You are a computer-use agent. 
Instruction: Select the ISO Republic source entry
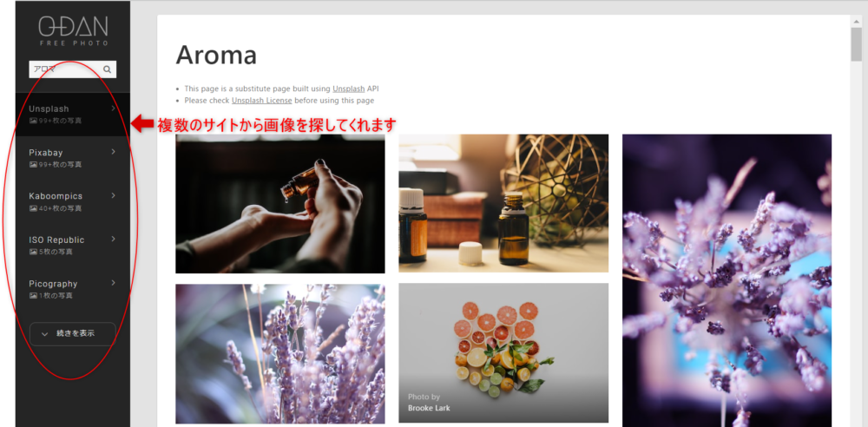[x=73, y=246]
